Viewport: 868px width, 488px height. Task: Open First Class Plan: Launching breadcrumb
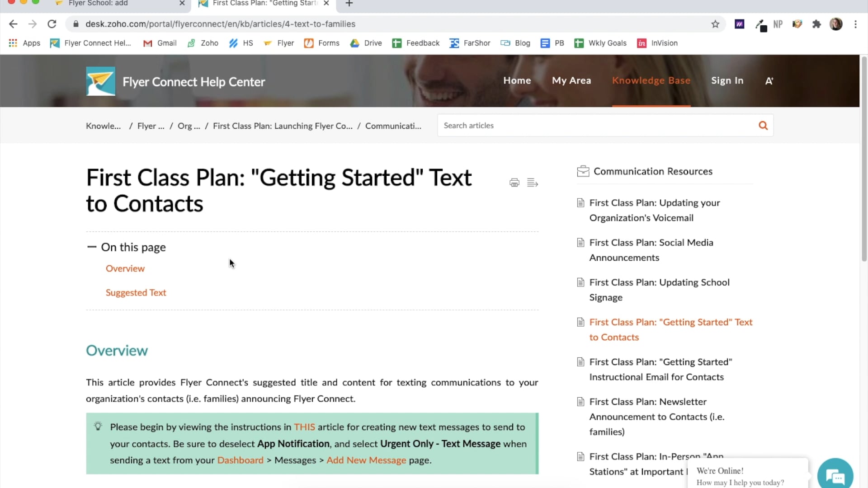coord(283,126)
